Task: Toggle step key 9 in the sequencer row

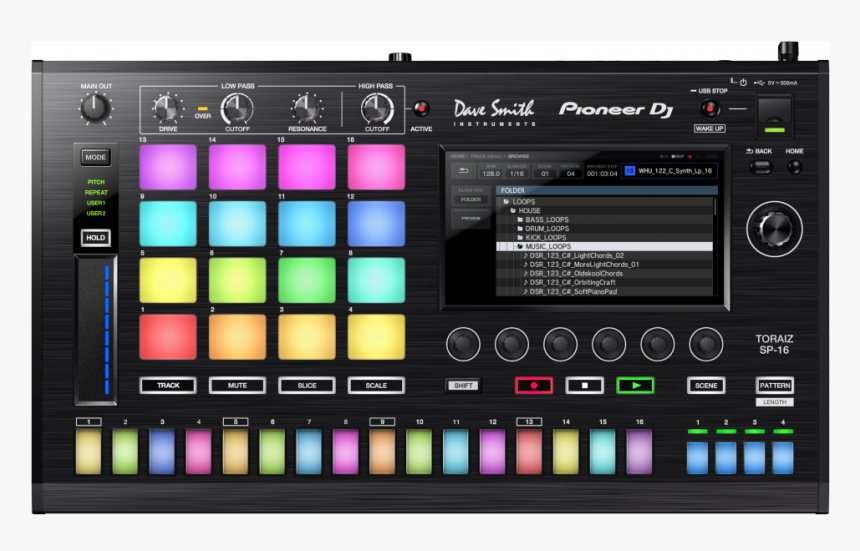Action: click(x=382, y=451)
